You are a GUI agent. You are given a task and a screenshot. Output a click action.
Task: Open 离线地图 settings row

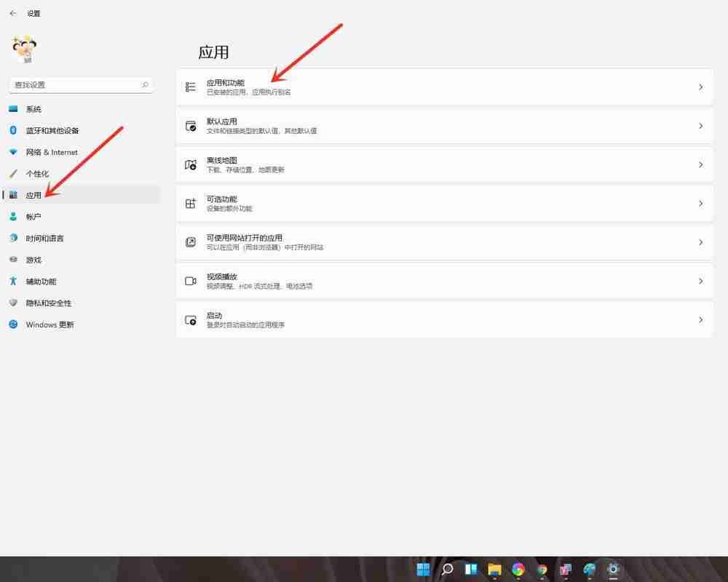coord(445,164)
